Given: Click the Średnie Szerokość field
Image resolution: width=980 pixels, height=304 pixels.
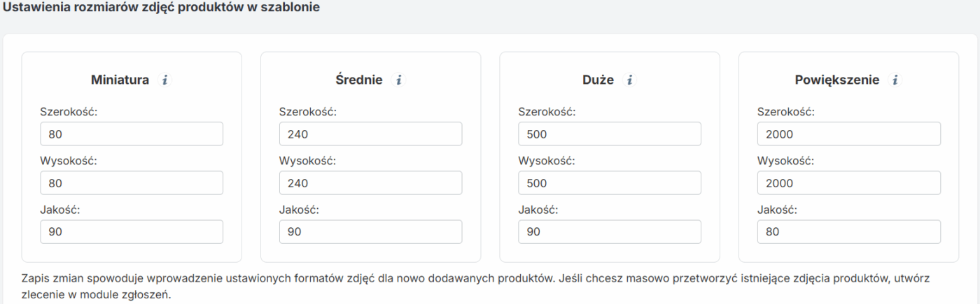Looking at the screenshot, I should [370, 134].
